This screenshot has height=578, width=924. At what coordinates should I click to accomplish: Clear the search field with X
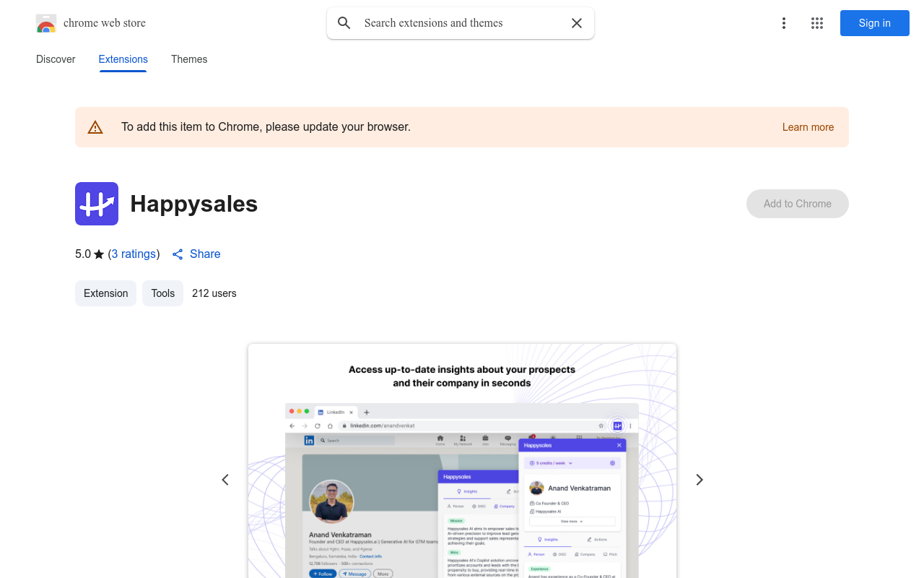tap(577, 23)
